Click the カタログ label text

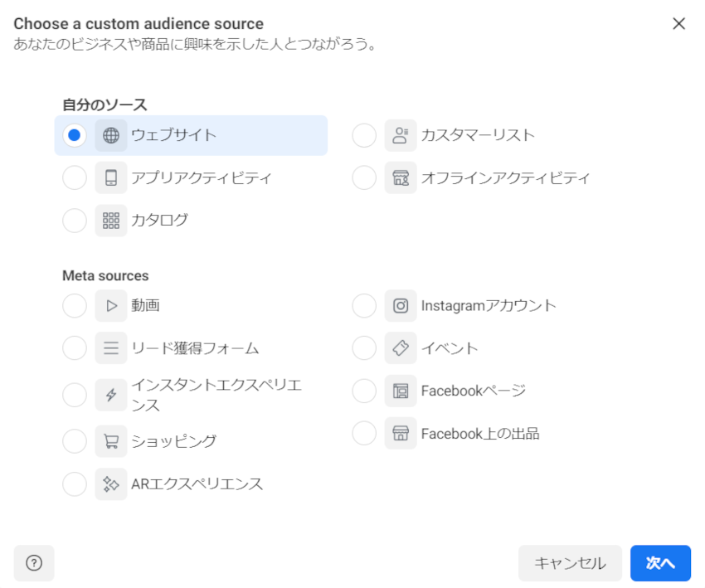159,221
